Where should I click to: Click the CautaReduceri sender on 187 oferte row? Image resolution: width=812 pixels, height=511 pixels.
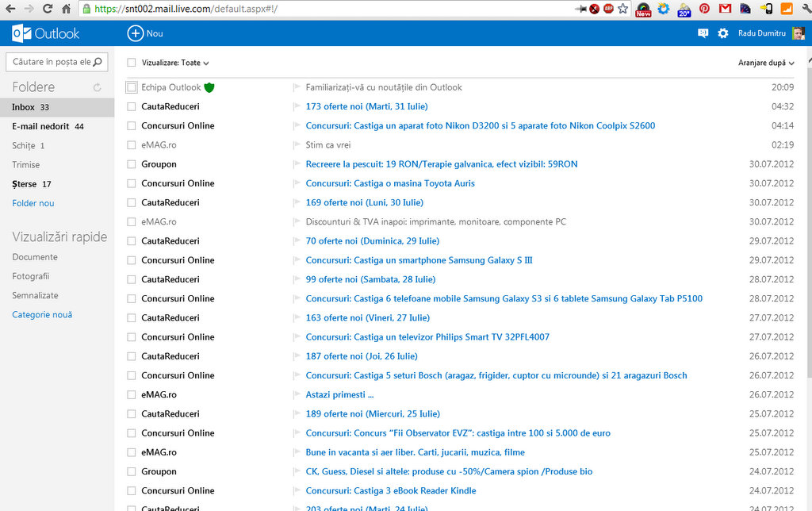[170, 356]
